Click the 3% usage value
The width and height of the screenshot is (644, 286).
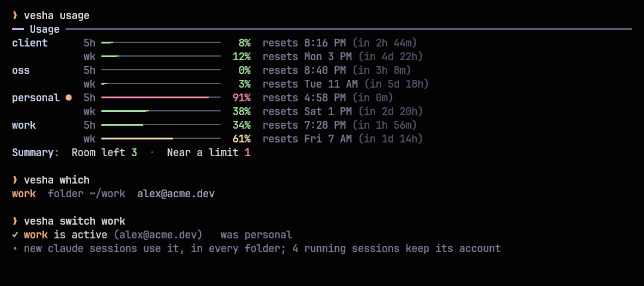click(245, 84)
